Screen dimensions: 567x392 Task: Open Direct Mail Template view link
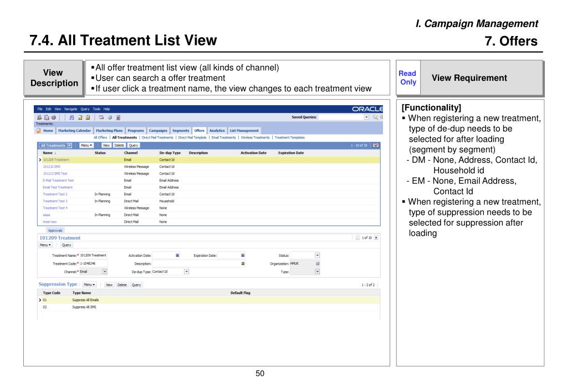click(x=192, y=138)
